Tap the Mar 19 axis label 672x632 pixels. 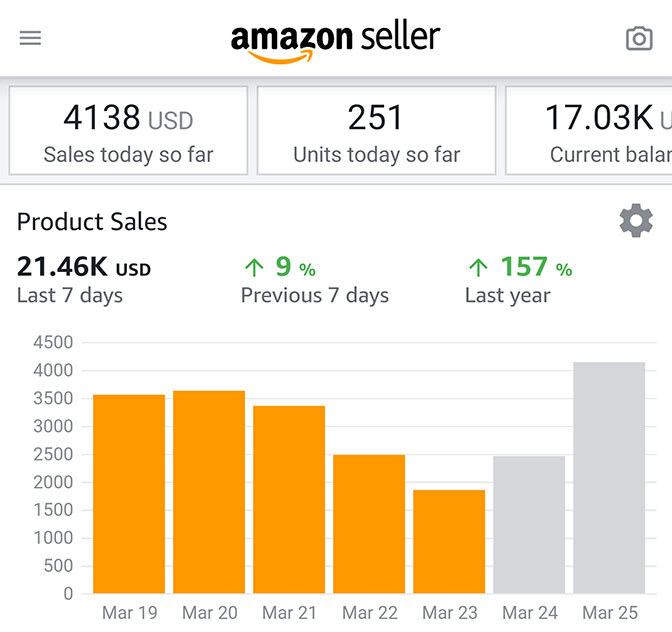tap(129, 612)
